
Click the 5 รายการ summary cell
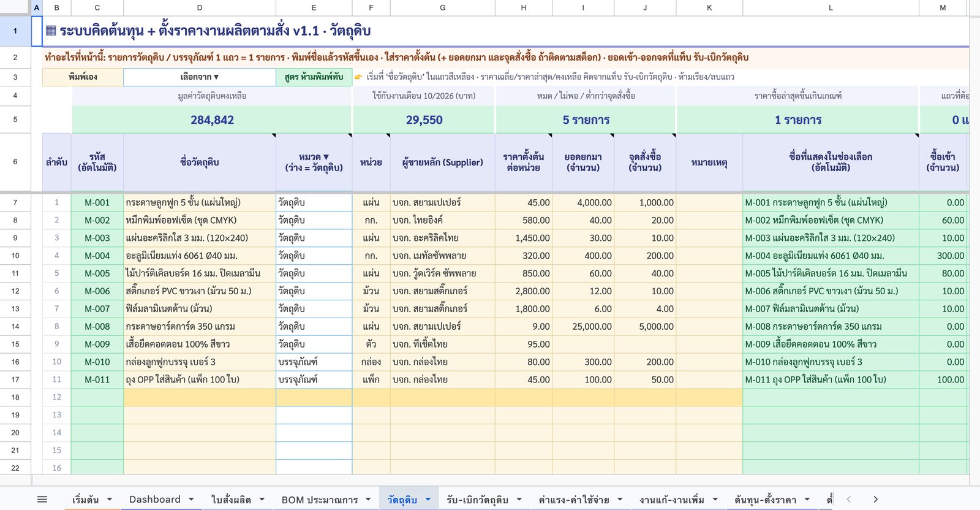tap(586, 120)
